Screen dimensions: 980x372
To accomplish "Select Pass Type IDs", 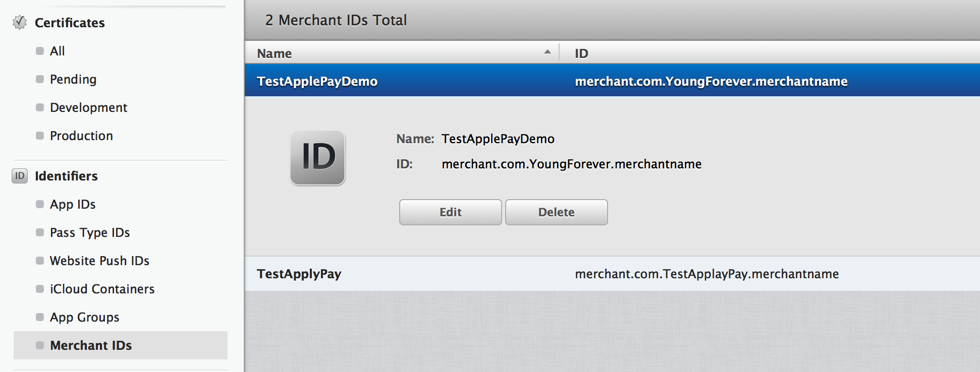I will point(90,232).
